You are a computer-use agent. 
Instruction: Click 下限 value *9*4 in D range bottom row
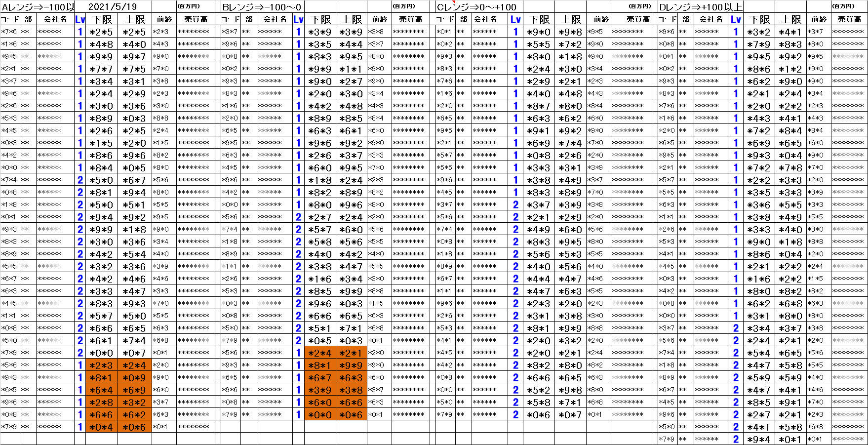[758, 439]
